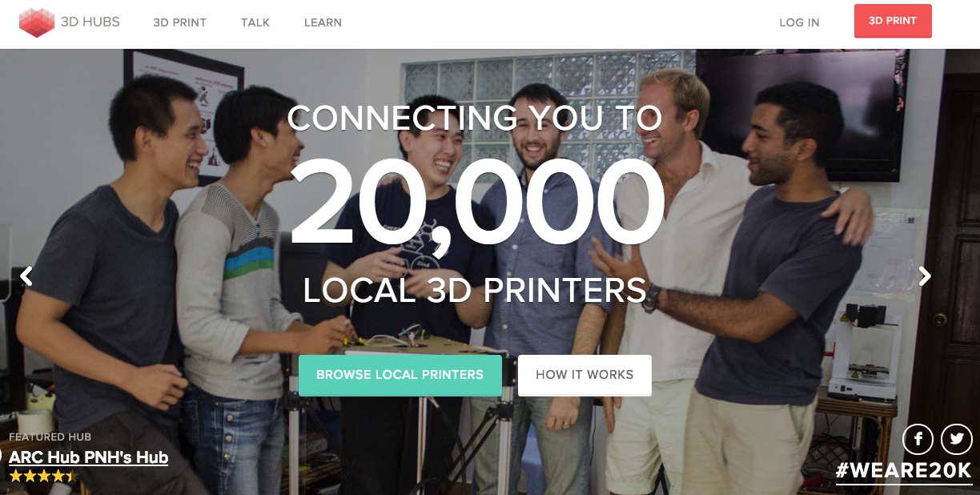Click the 3D Hubs cube logo
The width and height of the screenshot is (980, 495).
coord(37,22)
